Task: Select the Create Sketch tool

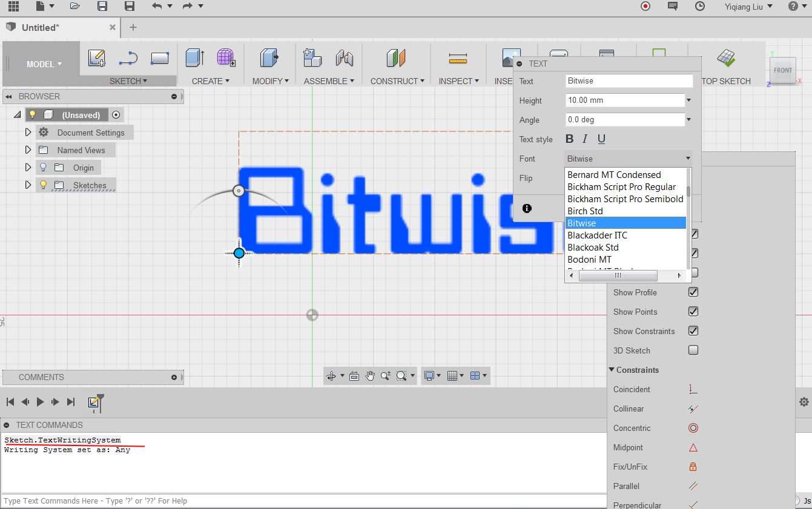Action: [x=97, y=58]
